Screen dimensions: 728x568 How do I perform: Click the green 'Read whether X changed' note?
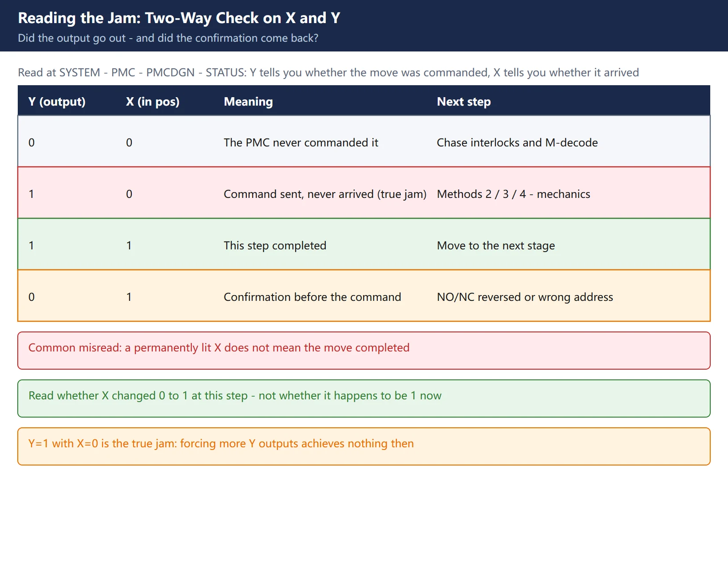pyautogui.click(x=364, y=398)
